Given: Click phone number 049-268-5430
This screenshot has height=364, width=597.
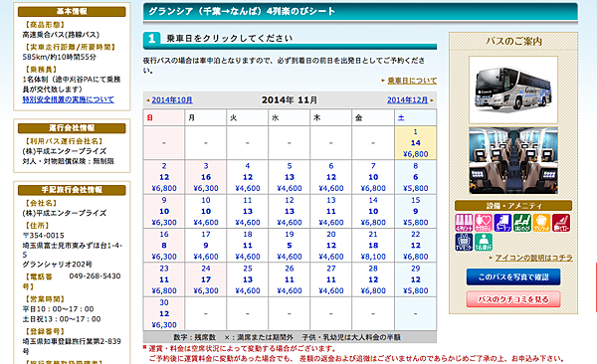Looking at the screenshot, I should [95, 276].
